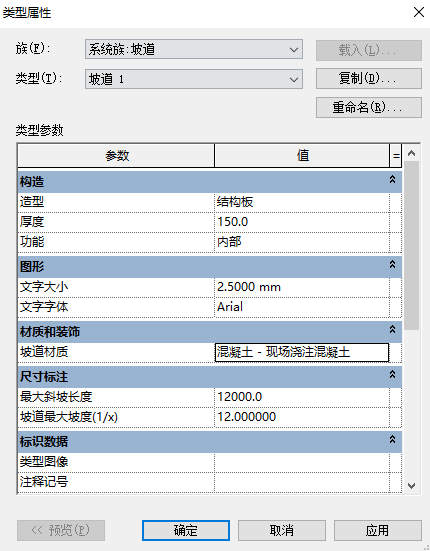Click the 重命名(R)... rename button
430x551 pixels.
pos(369,107)
